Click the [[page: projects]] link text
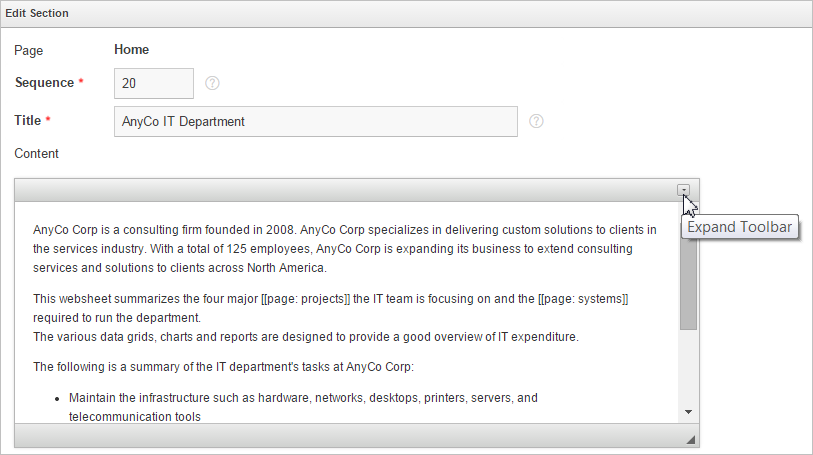 tap(305, 299)
